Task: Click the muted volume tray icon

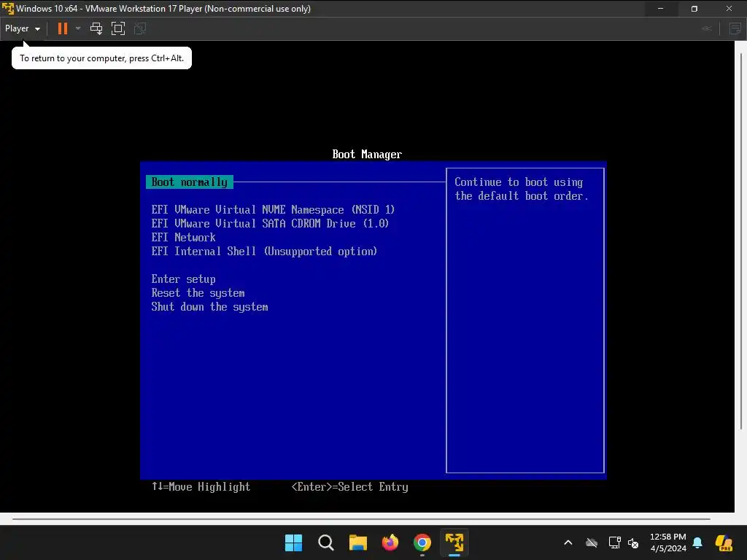Action: pyautogui.click(x=633, y=542)
